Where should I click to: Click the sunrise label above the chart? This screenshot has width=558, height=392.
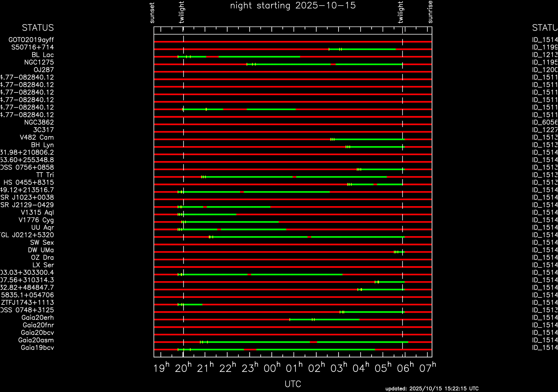tap(430, 12)
